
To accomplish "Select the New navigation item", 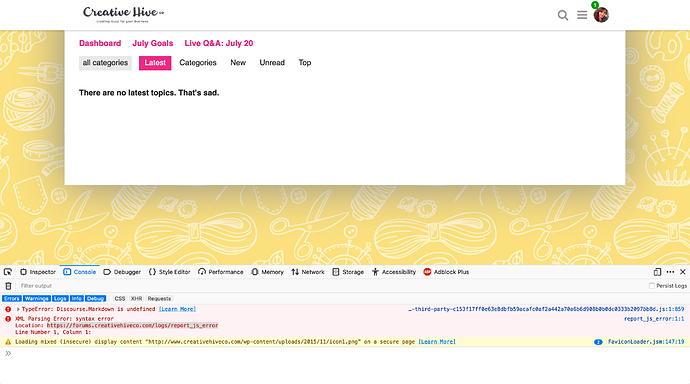I will click(238, 63).
